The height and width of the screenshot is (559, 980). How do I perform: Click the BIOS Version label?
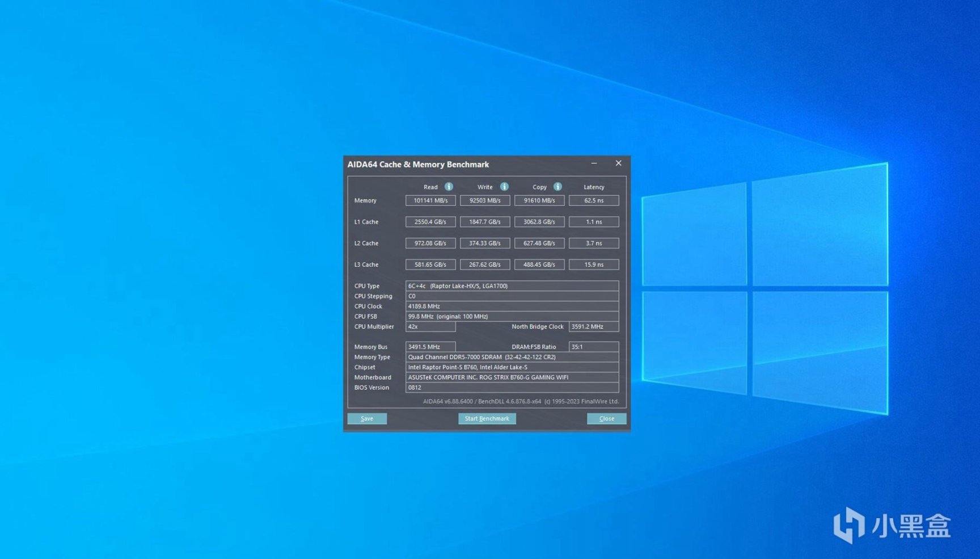371,388
